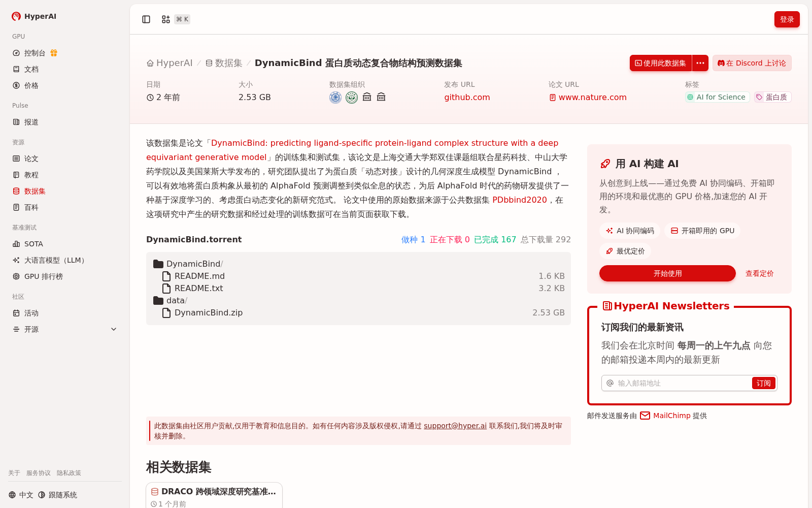
Task: Click the fourth institution building icon
Action: [381, 97]
